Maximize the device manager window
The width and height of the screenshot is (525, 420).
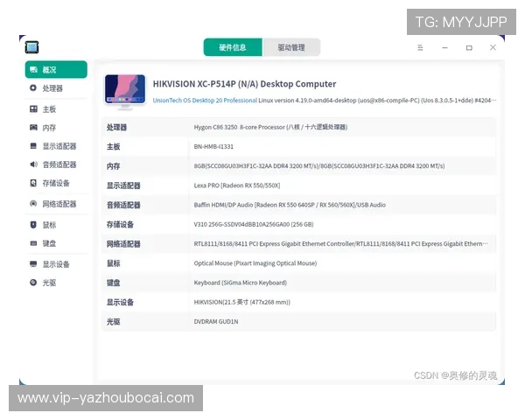pos(469,47)
